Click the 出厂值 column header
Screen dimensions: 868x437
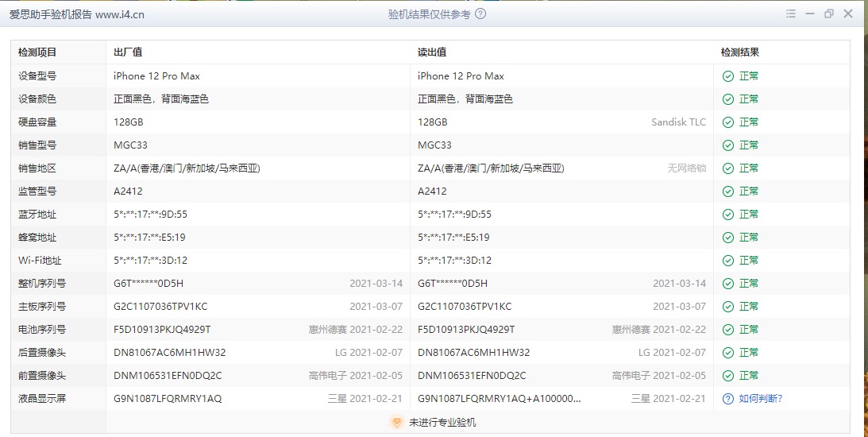click(x=128, y=52)
